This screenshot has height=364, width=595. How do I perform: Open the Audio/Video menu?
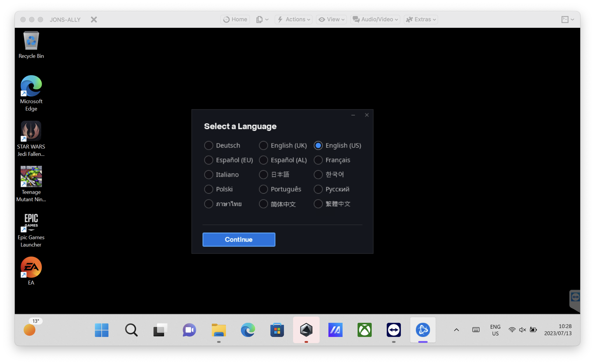(375, 19)
